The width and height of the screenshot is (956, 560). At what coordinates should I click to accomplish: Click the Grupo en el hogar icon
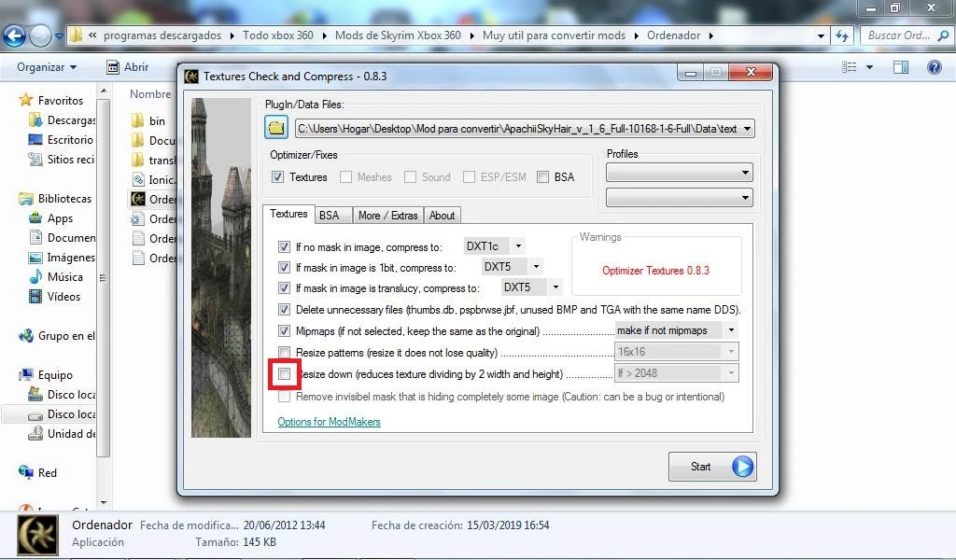(x=25, y=336)
